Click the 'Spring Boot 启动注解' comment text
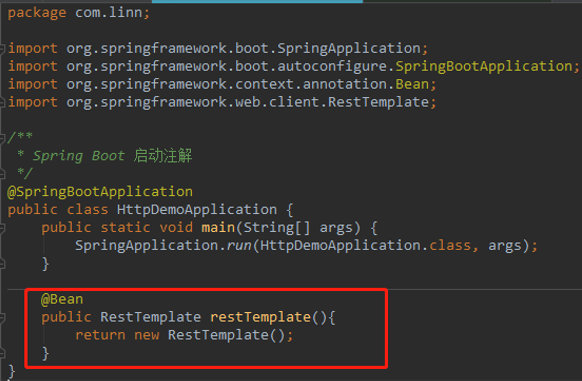Screen dimensions: 582x381 click(x=112, y=156)
